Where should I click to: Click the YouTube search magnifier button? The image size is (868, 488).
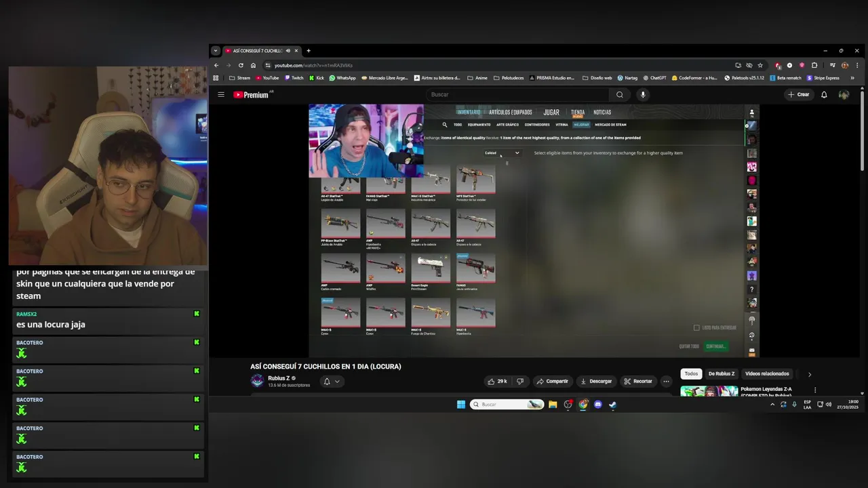(619, 95)
